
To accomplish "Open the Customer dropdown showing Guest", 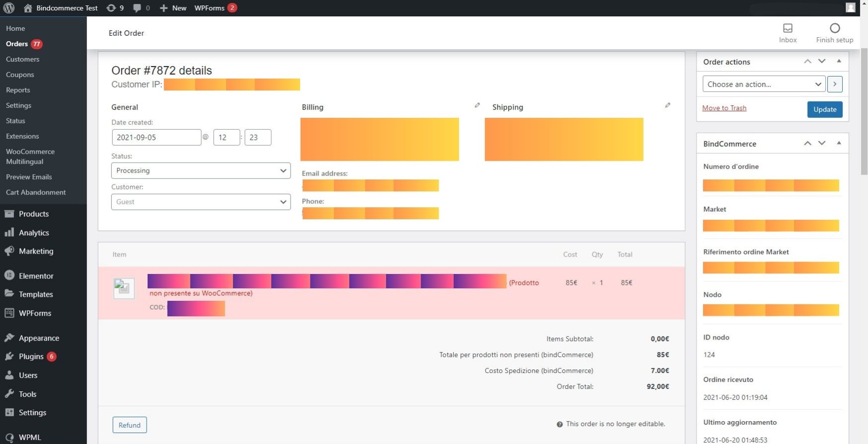I will pyautogui.click(x=201, y=202).
